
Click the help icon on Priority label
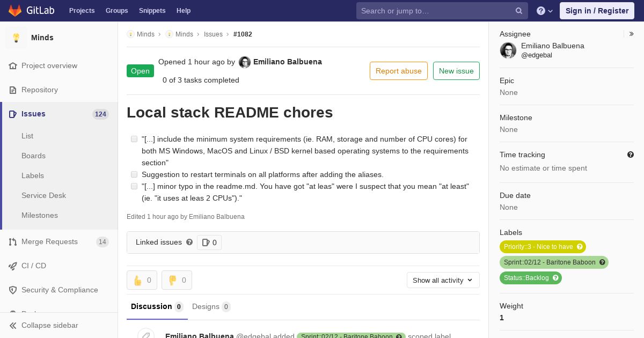(x=580, y=247)
